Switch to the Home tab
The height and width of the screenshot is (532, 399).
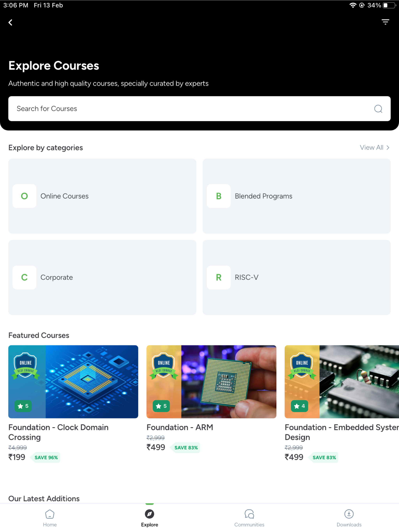pos(49,517)
